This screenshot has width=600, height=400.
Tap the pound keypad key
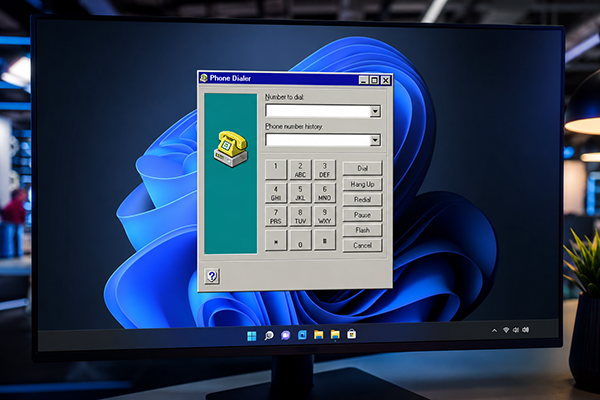324,240
